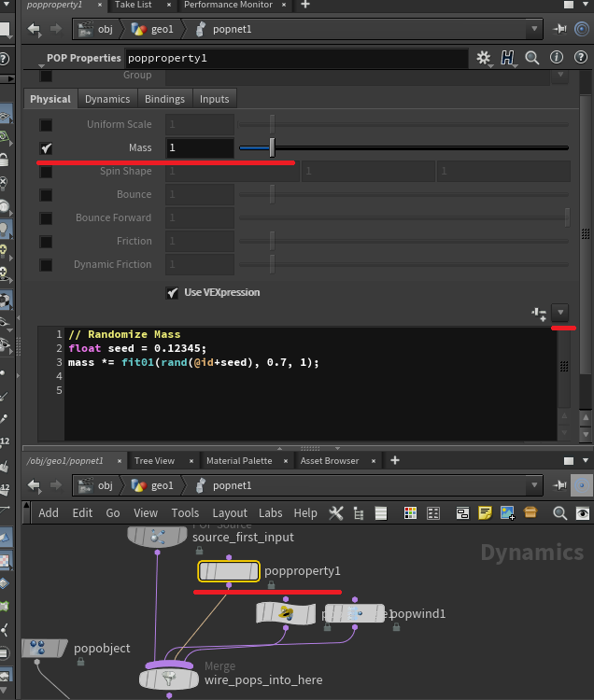The width and height of the screenshot is (594, 700).
Task: Open the Layout menu in network editor
Action: [x=230, y=513]
